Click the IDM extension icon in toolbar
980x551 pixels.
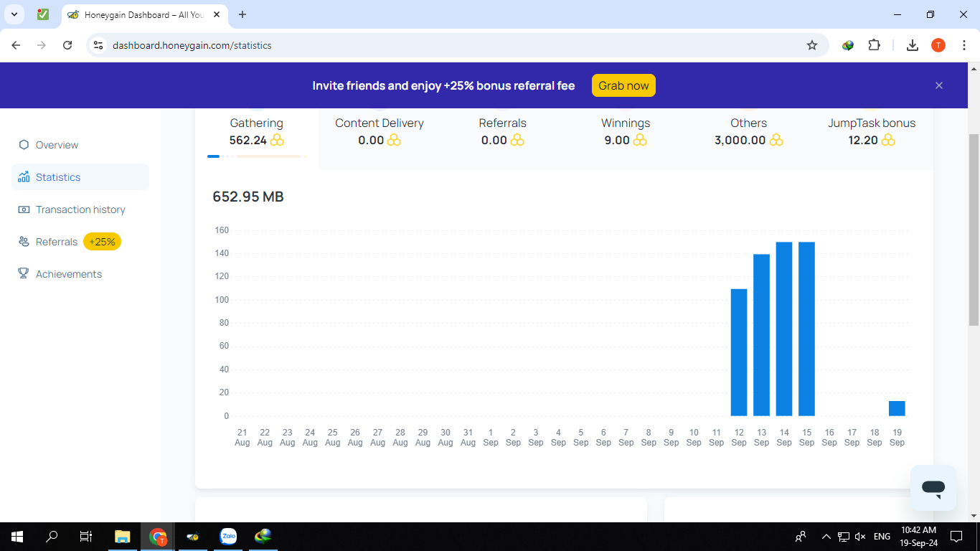tap(848, 45)
